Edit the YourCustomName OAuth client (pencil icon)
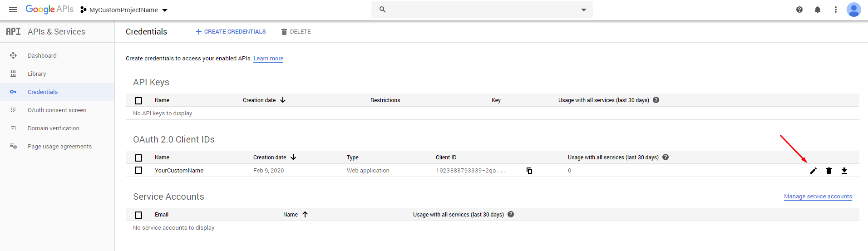This screenshot has height=251, width=868. pyautogui.click(x=814, y=171)
